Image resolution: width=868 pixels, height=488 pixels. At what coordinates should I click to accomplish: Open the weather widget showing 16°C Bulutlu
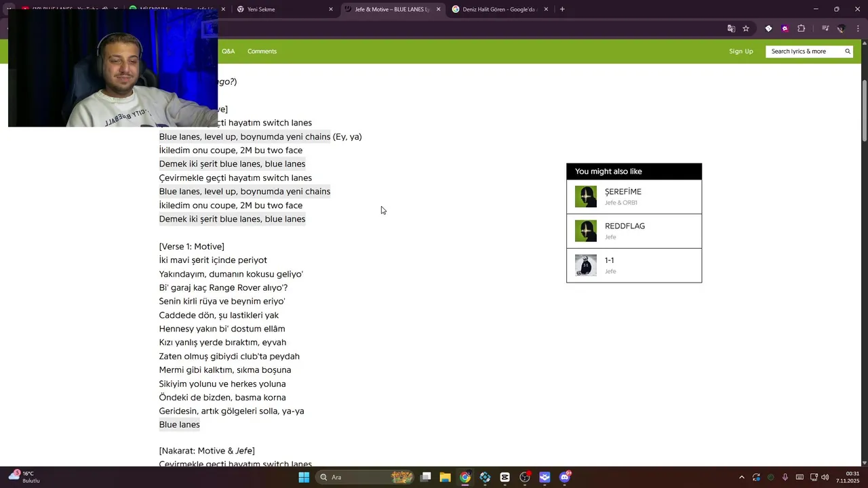25,477
